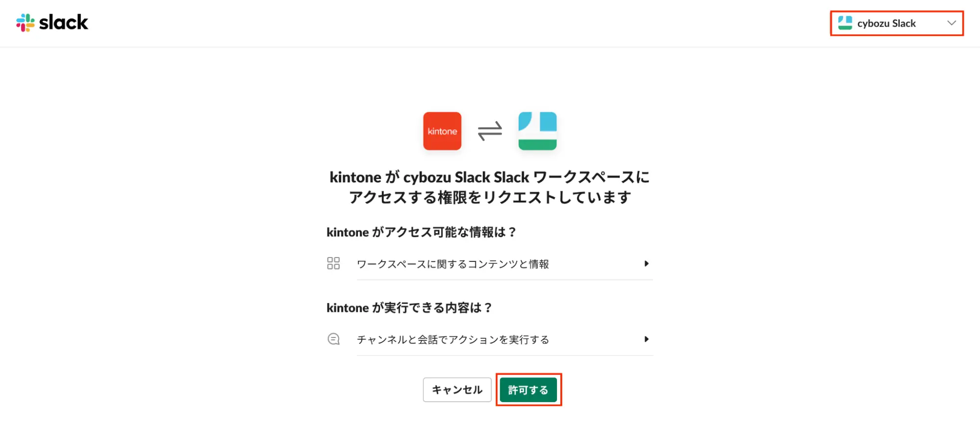Image resolution: width=980 pixels, height=437 pixels.
Task: Click the Slack logo in header
Action: (x=52, y=23)
